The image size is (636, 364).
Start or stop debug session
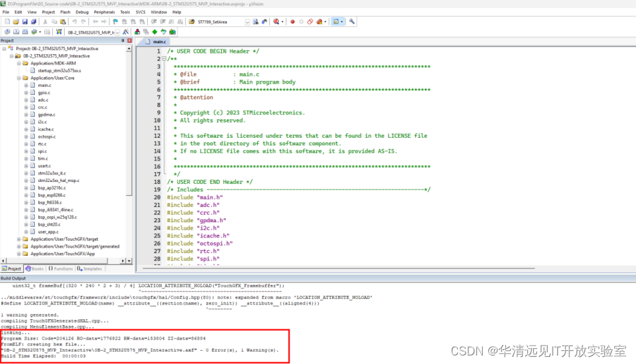pos(276,22)
